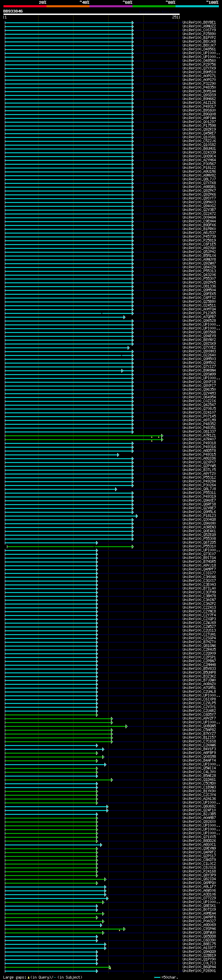This screenshot has width=222, height=980.
Task: Click the cyan alignment bar for UniRef100_P18123
Action: pyautogui.click(x=71, y=516)
